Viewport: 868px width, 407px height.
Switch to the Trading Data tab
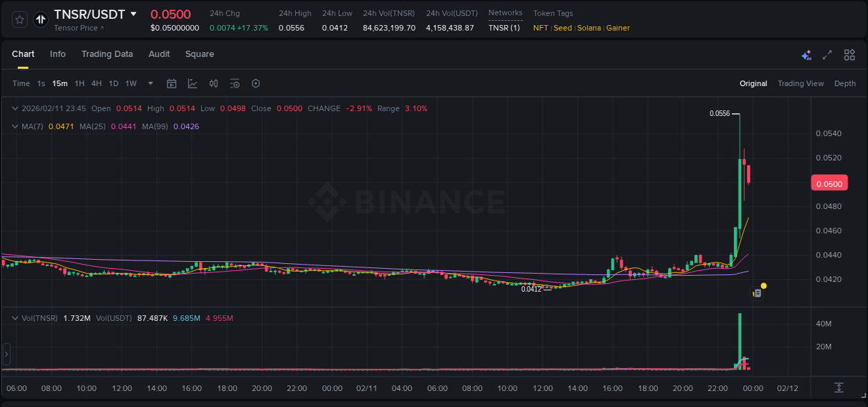click(x=107, y=54)
